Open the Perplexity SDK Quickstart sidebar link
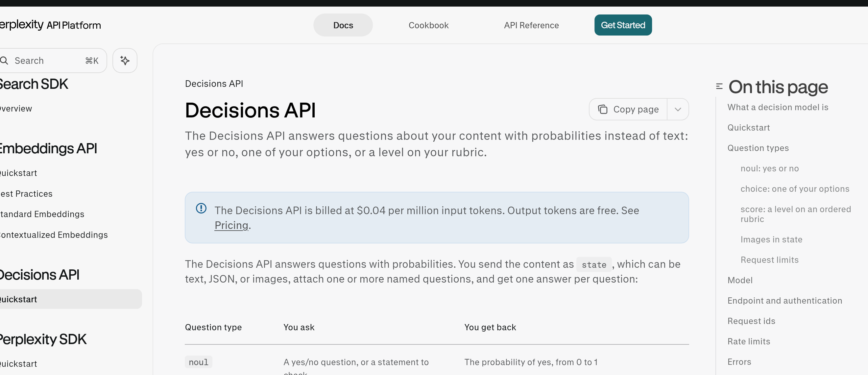The width and height of the screenshot is (868, 375). pyautogui.click(x=18, y=364)
